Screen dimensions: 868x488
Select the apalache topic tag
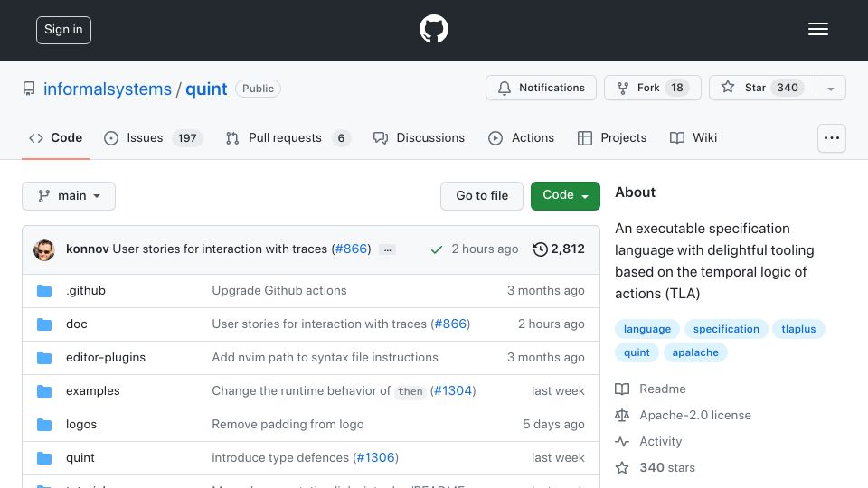click(695, 352)
